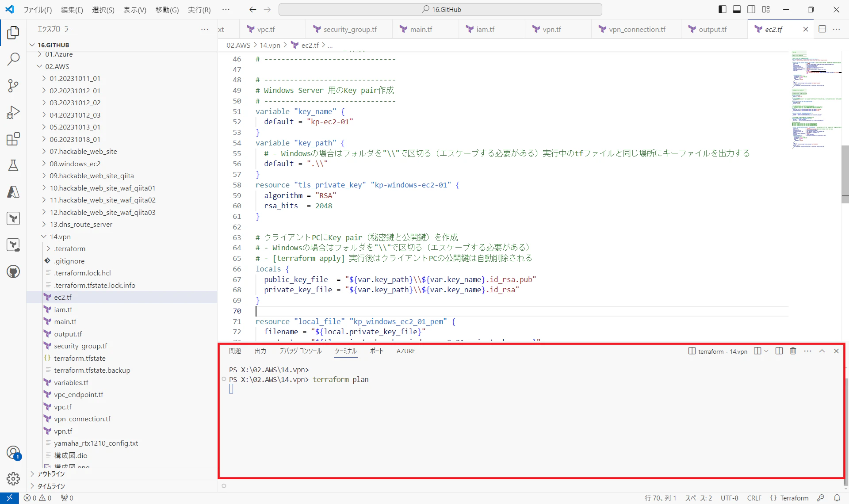Maximize the panel size with chevron up
The height and width of the screenshot is (504, 849).
[822, 351]
